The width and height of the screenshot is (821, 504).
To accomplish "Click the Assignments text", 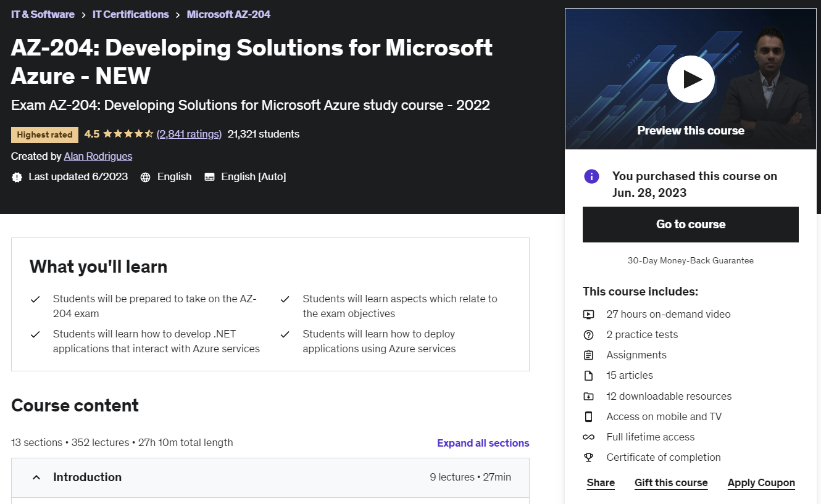I will point(636,355).
